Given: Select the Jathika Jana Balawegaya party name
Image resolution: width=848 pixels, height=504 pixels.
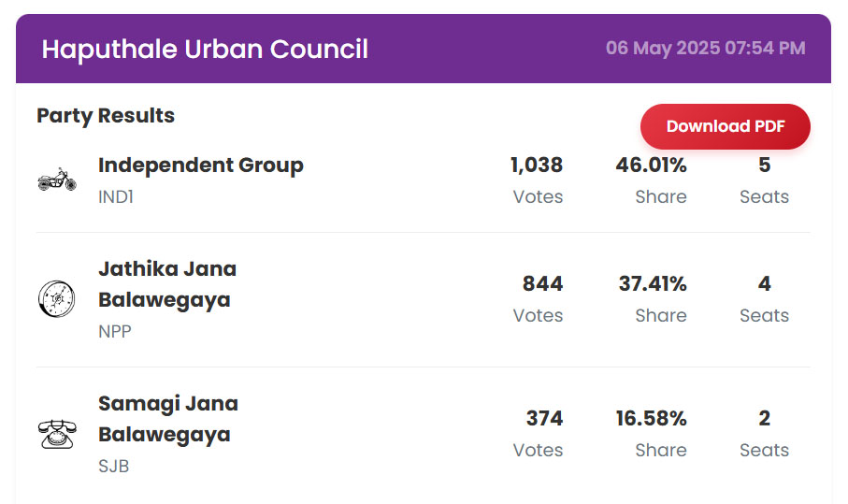Looking at the screenshot, I should pyautogui.click(x=167, y=284).
